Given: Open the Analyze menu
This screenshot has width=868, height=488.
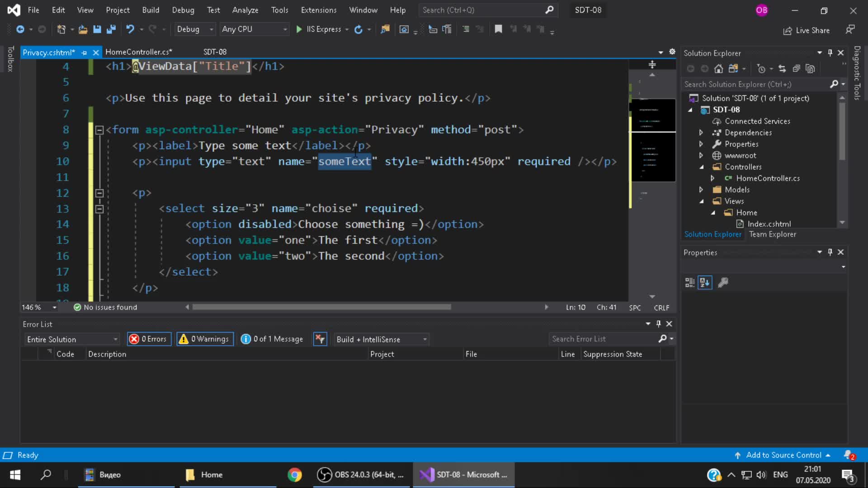Looking at the screenshot, I should click(x=245, y=10).
